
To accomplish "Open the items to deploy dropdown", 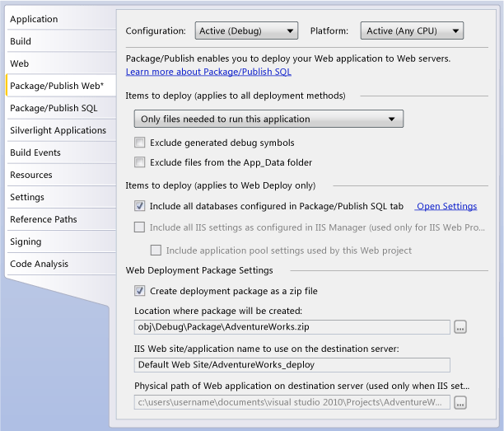I will pos(268,119).
